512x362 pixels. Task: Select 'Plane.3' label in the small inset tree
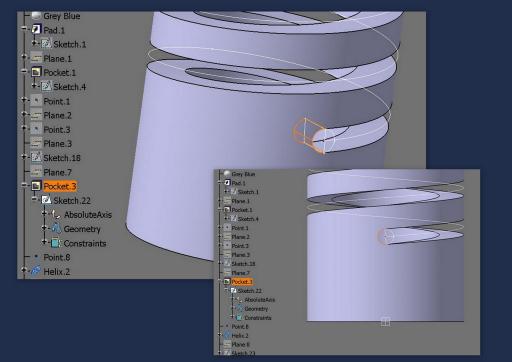(x=240, y=255)
